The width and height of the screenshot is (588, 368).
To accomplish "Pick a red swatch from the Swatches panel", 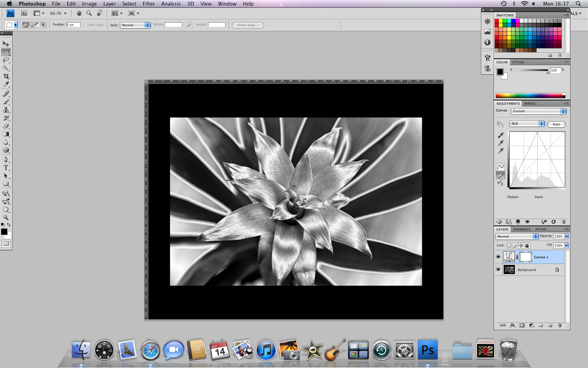I will (x=497, y=21).
